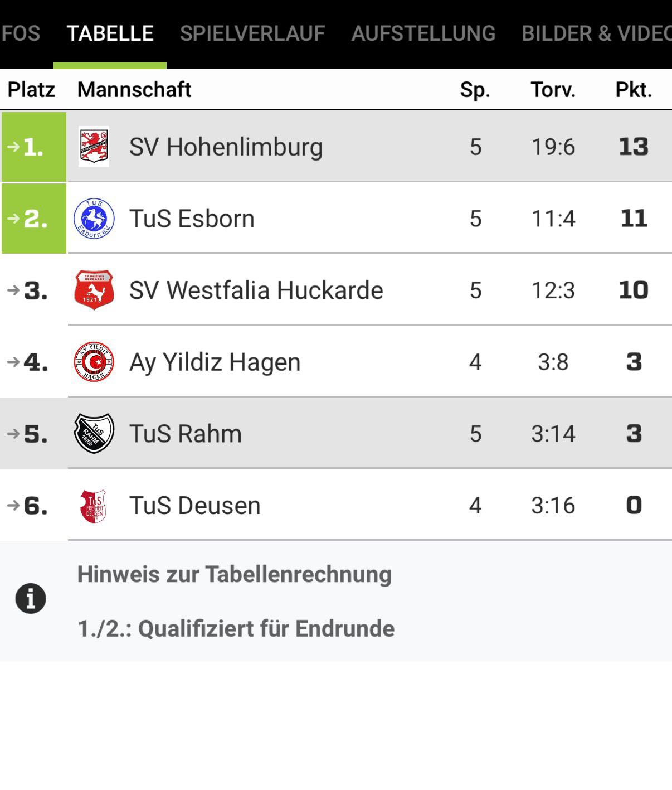Screen dimensions: 672x790
Task: Click the TuS Deusen team name
Action: 194,506
